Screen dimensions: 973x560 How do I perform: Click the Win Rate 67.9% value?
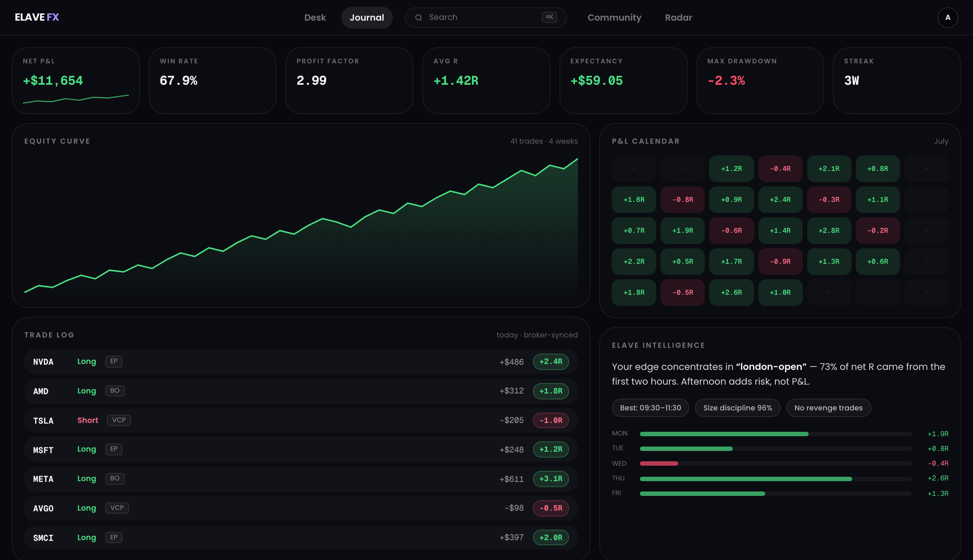pos(178,80)
